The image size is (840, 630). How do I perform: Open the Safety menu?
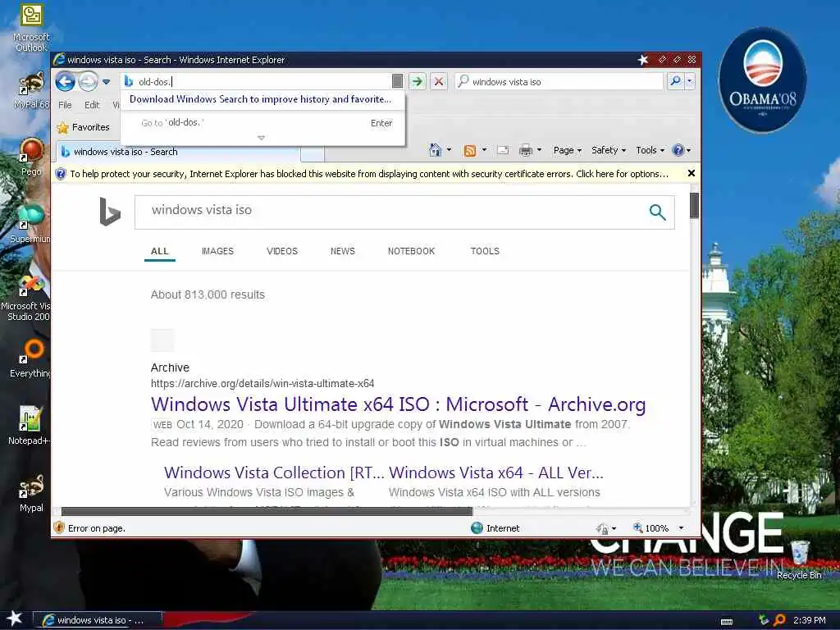609,151
